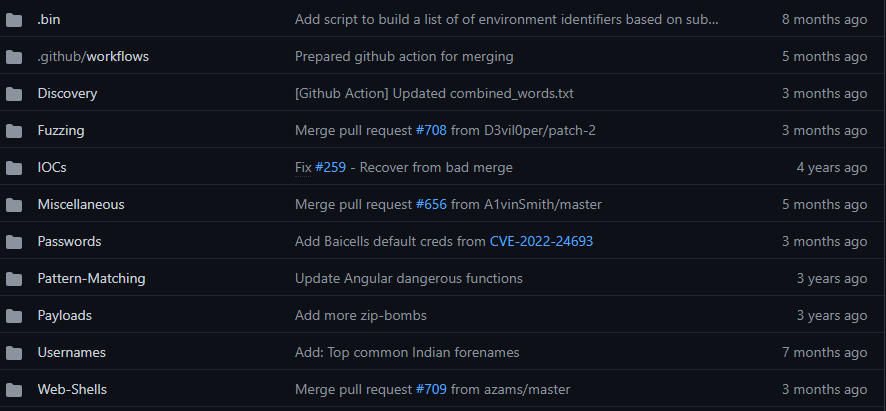
Task: Open pull request #709 from azams
Action: click(431, 389)
